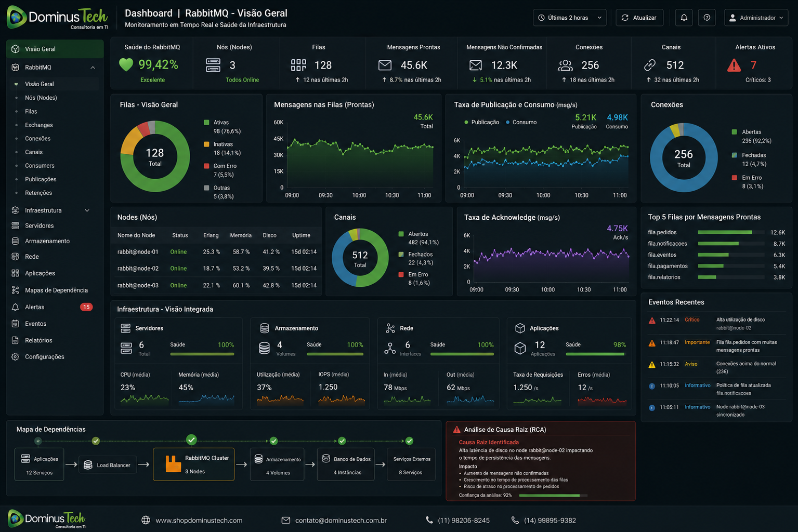This screenshot has width=798, height=532.
Task: Click the Filas grid icon in summary bar
Action: pyautogui.click(x=298, y=65)
